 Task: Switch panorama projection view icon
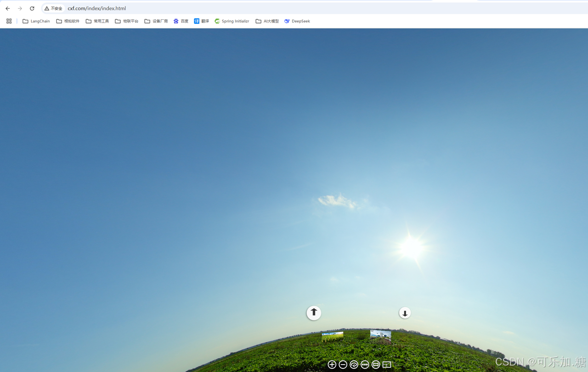point(376,365)
